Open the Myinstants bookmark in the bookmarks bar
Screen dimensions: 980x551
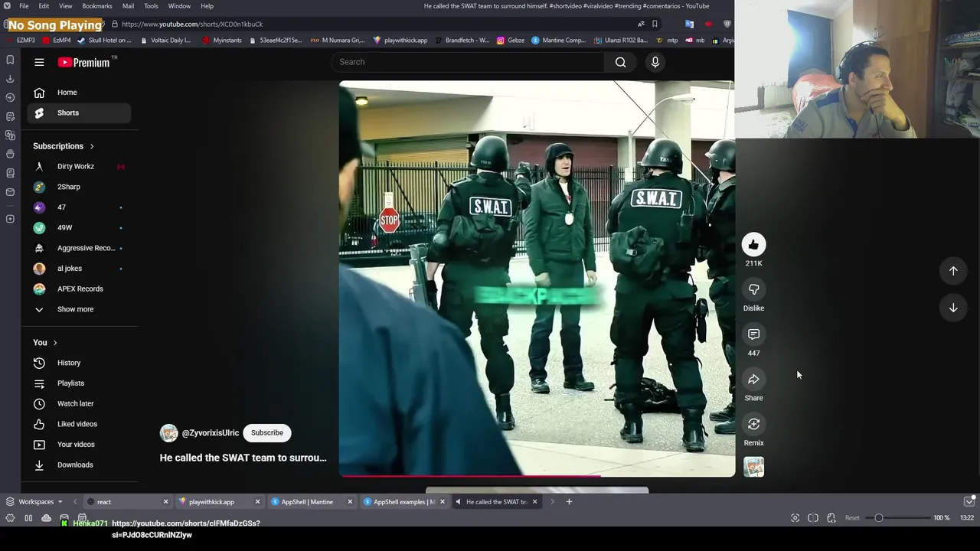[222, 40]
